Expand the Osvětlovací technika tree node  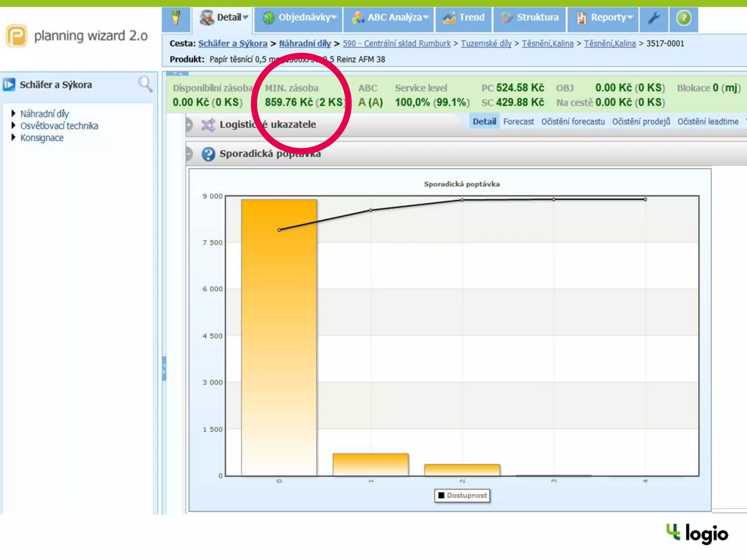coord(13,125)
